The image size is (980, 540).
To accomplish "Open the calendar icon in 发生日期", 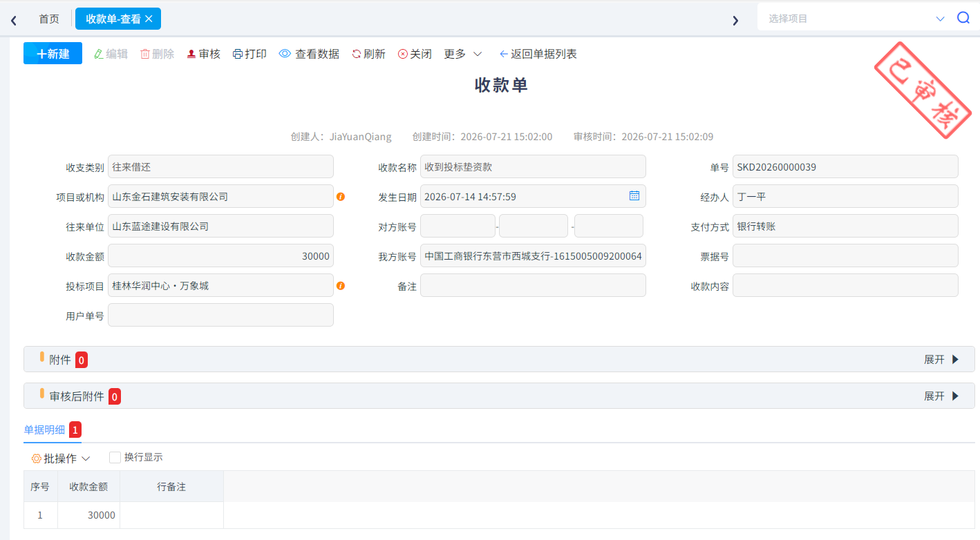I will 634,196.
